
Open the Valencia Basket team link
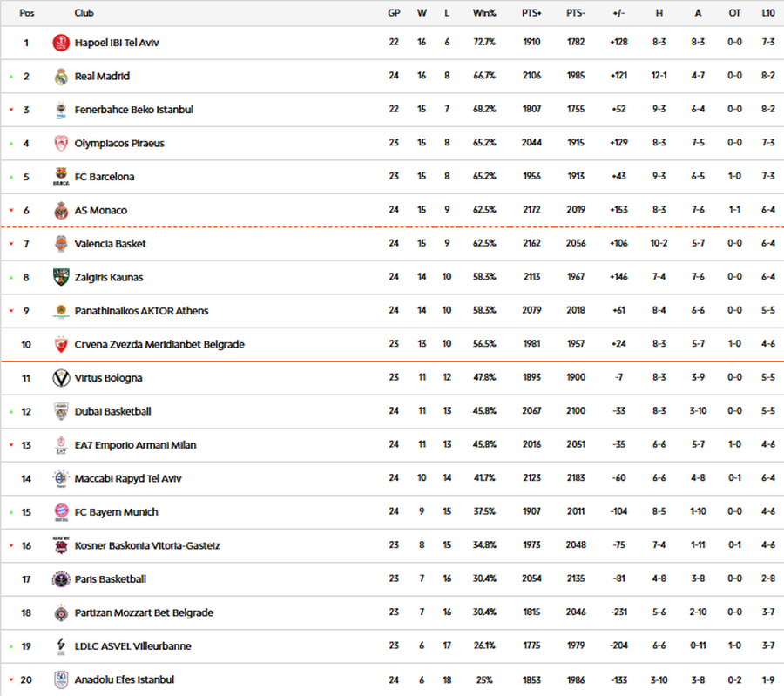111,244
